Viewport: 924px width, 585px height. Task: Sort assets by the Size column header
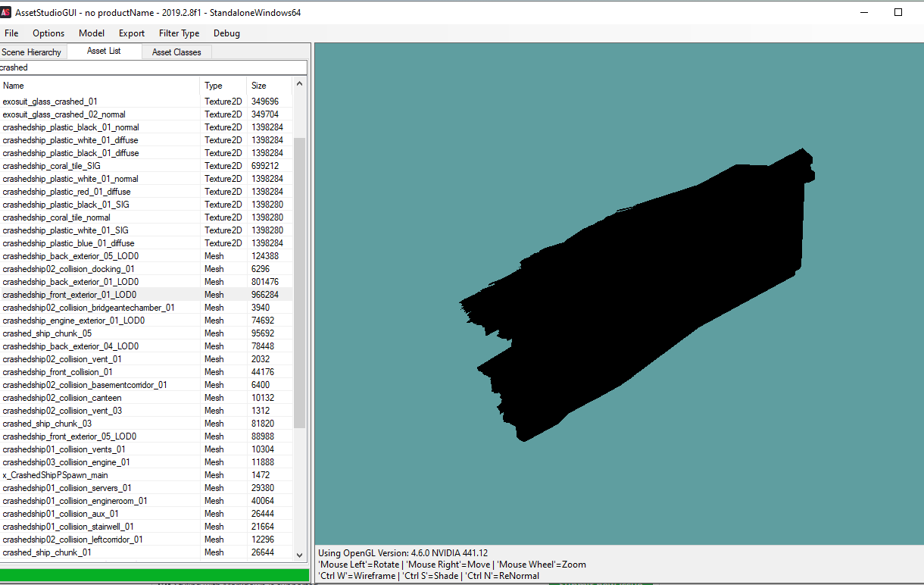[269, 86]
